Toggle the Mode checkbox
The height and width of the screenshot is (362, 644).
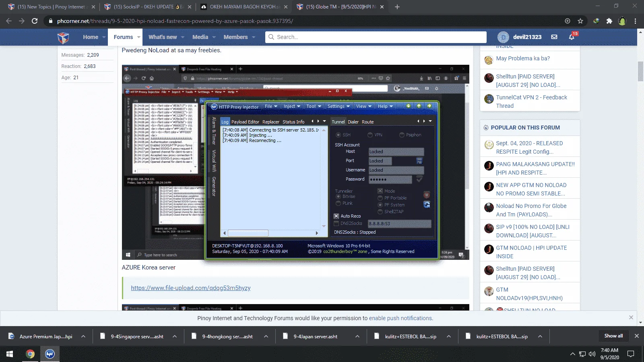(x=380, y=191)
